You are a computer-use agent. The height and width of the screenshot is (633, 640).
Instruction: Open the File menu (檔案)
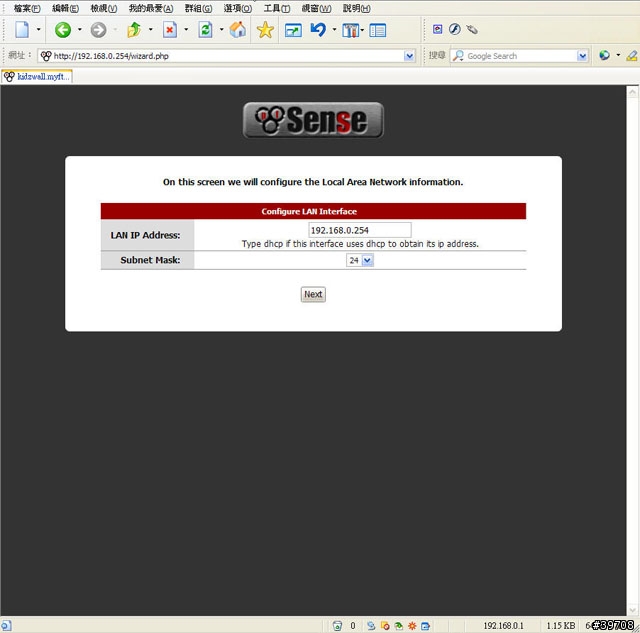pos(27,8)
